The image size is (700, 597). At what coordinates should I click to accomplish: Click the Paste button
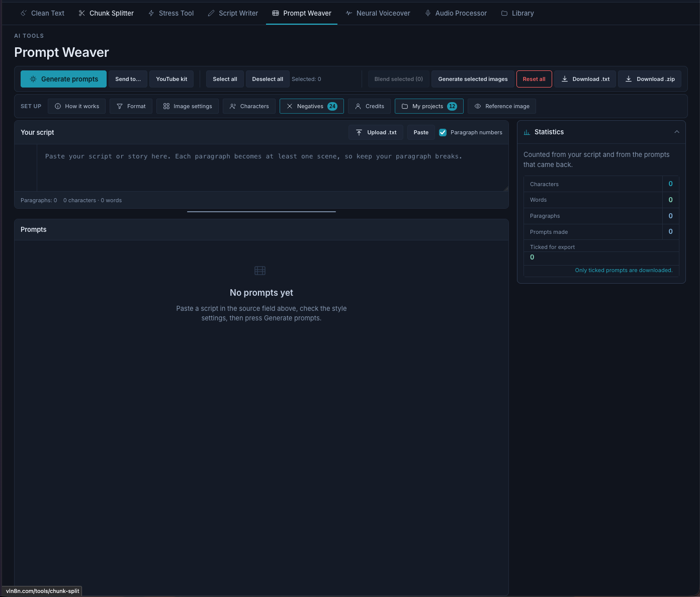pos(421,132)
